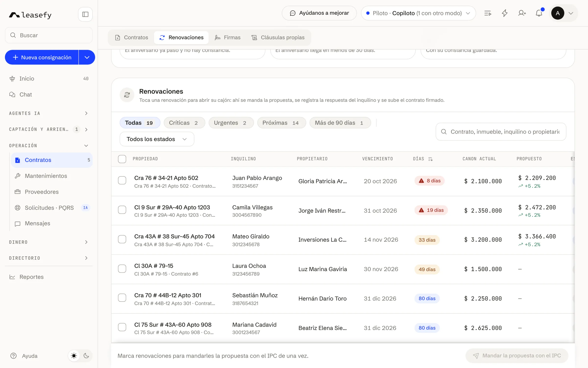
Task: Switch to dark mode moon icon
Action: 86,356
